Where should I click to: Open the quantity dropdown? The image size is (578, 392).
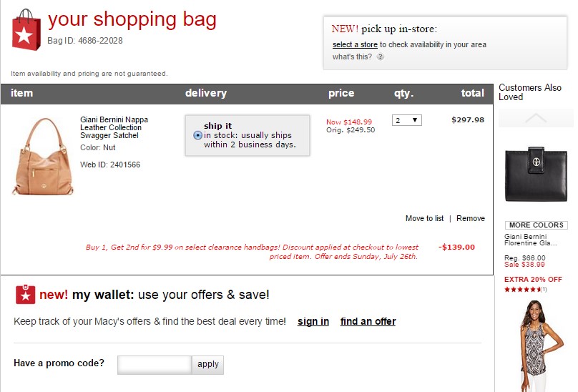pyautogui.click(x=406, y=120)
